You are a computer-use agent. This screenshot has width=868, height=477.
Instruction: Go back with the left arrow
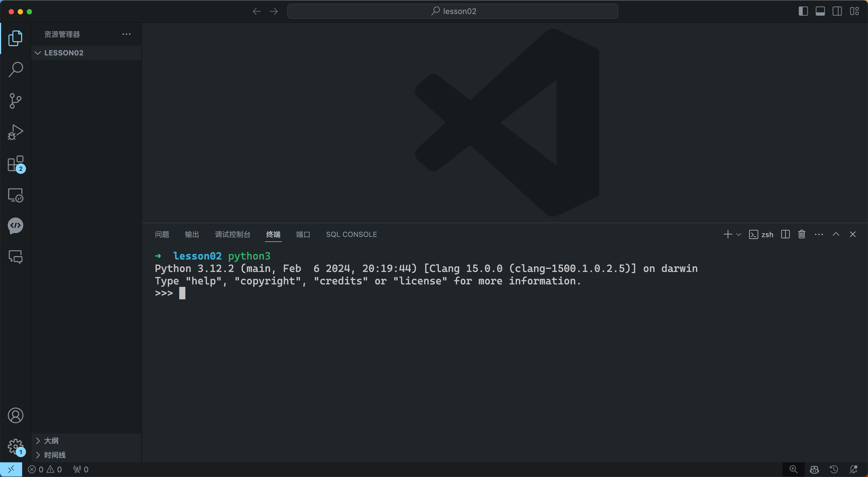pos(257,12)
